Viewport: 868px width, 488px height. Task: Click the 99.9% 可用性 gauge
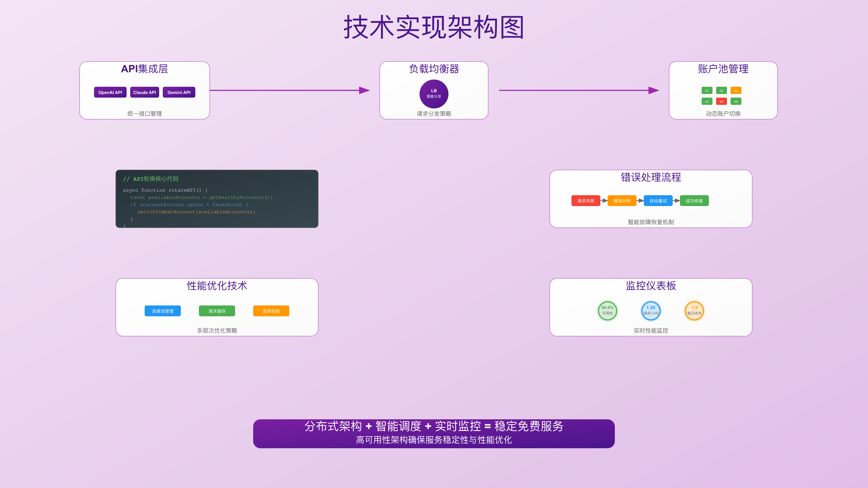tap(608, 311)
